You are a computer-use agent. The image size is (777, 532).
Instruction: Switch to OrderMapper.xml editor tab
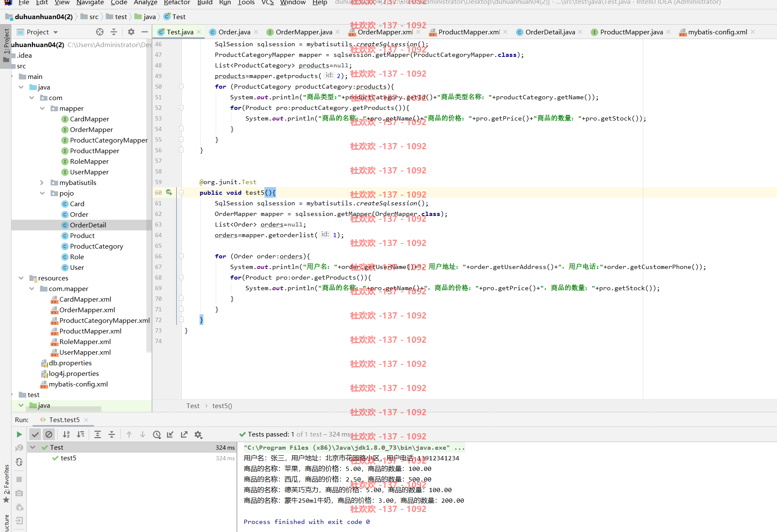coord(385,32)
